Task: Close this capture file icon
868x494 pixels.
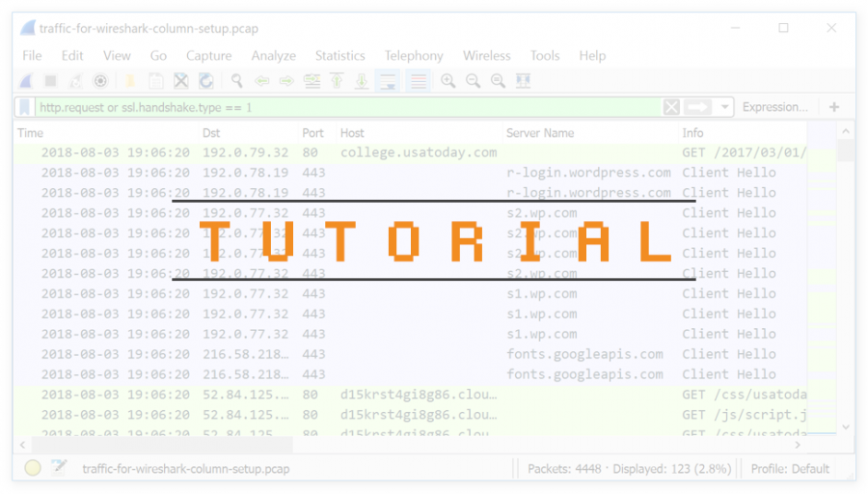Action: (x=181, y=81)
